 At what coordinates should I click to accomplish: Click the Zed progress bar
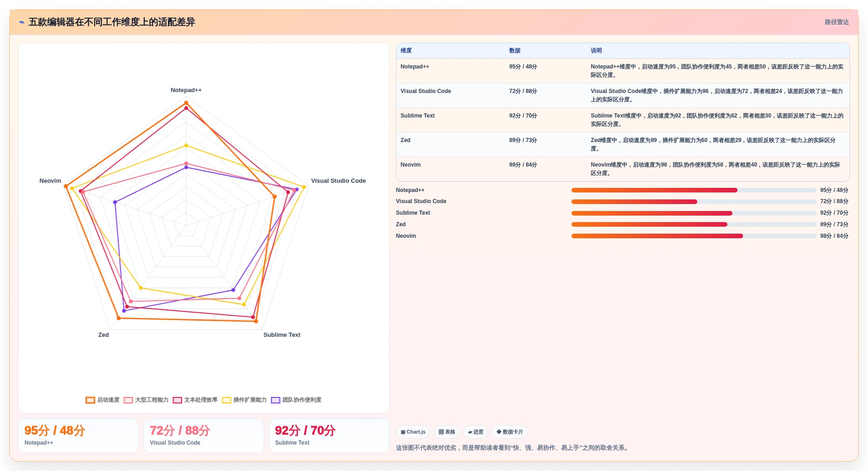694,224
